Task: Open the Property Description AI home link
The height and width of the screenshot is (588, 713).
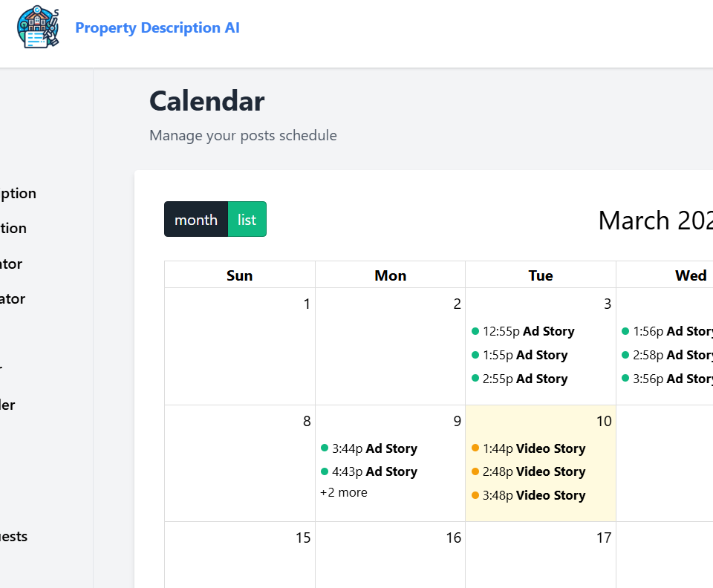Action: (x=157, y=28)
